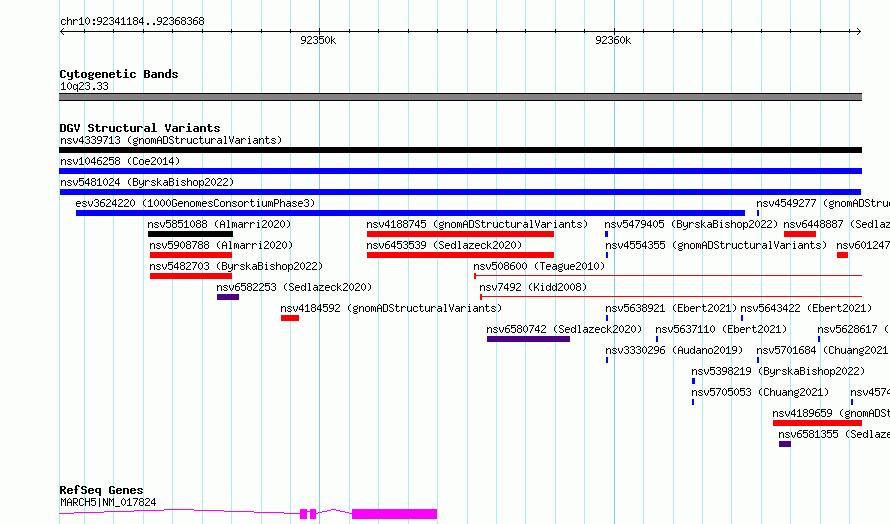Click the blue esv3624220 variant bar
This screenshot has width=890, height=524.
(410, 213)
